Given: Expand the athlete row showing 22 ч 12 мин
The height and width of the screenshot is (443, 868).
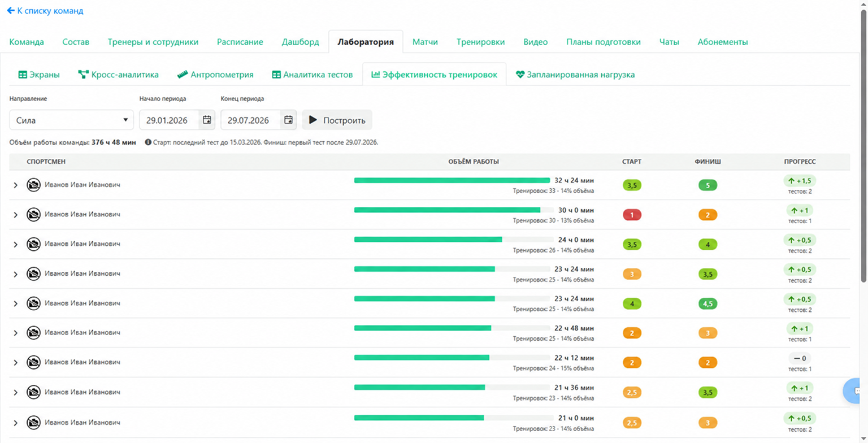Looking at the screenshot, I should 16,363.
